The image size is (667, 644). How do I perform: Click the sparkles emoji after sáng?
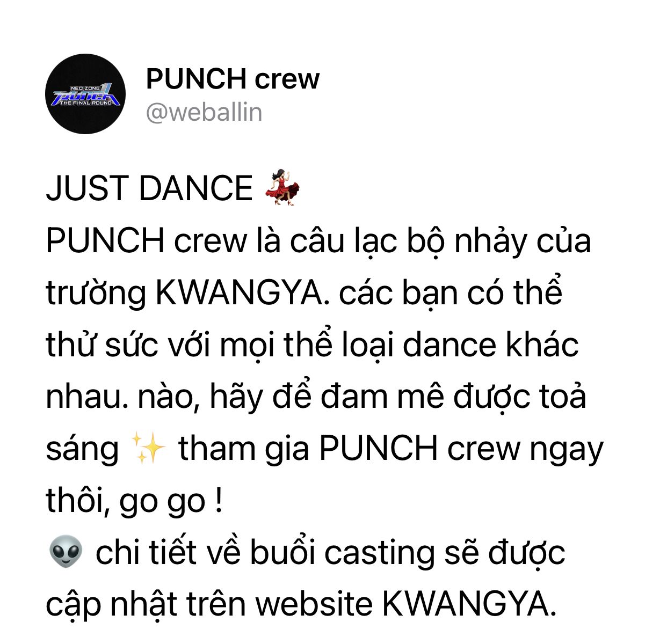pos(149,448)
